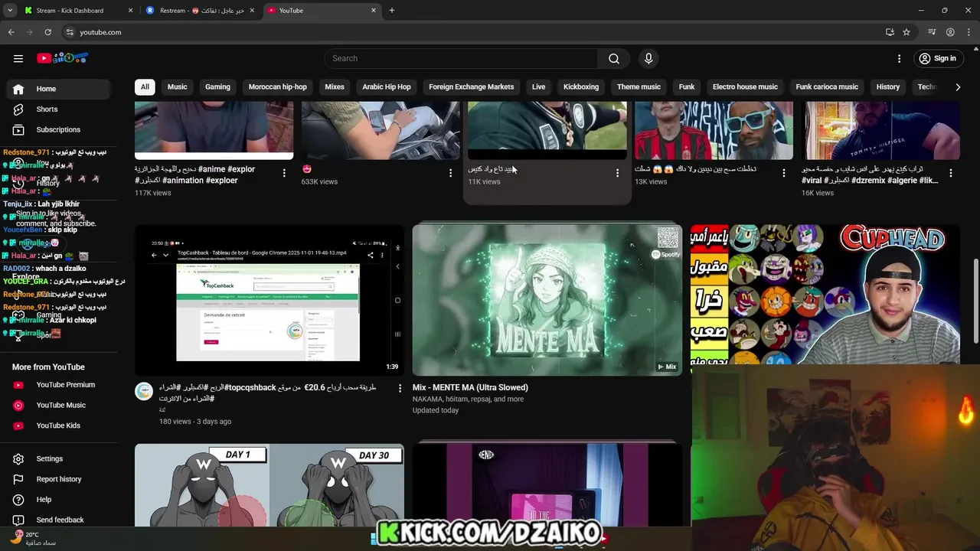
Task: Click Send feedback in the sidebar
Action: coord(58,520)
